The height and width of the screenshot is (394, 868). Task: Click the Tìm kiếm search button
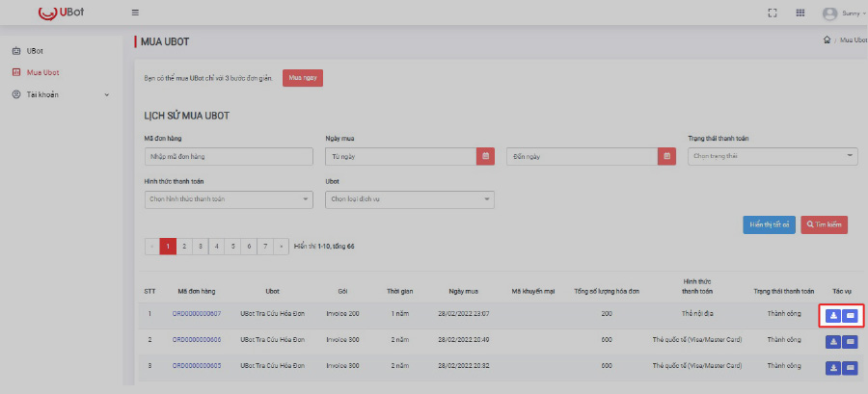(825, 224)
